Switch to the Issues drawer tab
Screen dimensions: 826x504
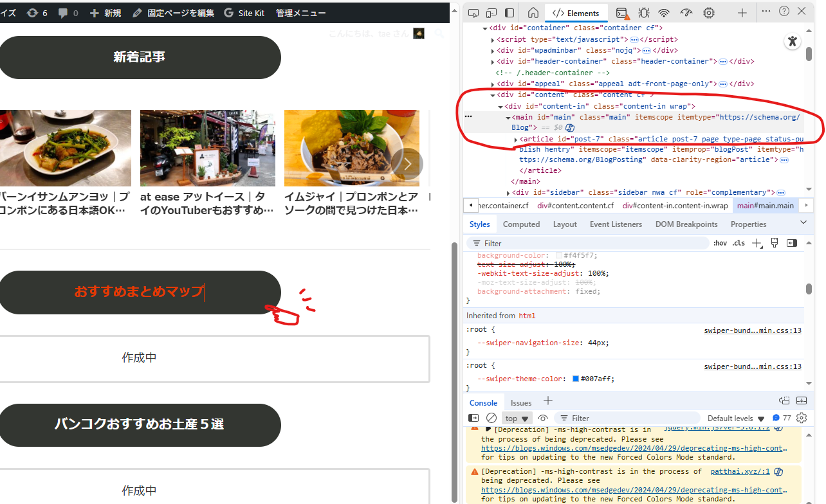pyautogui.click(x=521, y=402)
